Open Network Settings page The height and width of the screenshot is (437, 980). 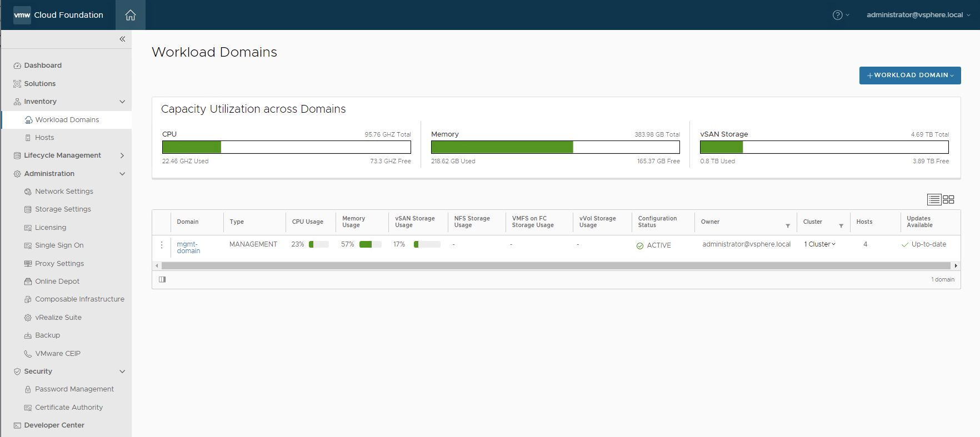(x=64, y=192)
